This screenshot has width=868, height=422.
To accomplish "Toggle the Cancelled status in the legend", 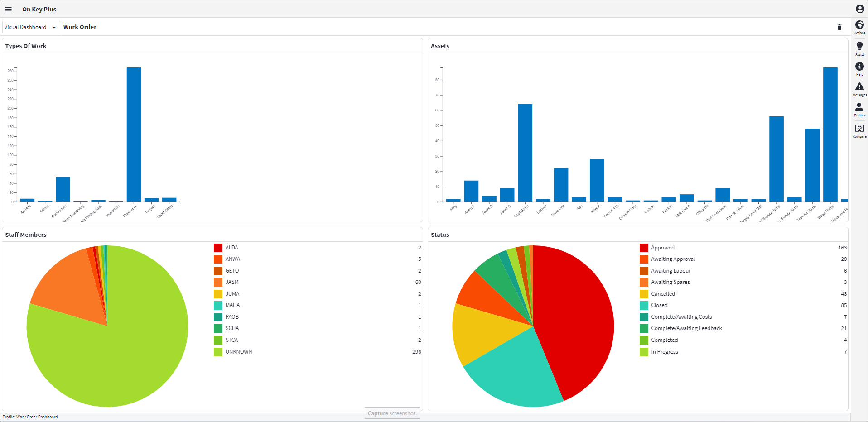I will (662, 294).
